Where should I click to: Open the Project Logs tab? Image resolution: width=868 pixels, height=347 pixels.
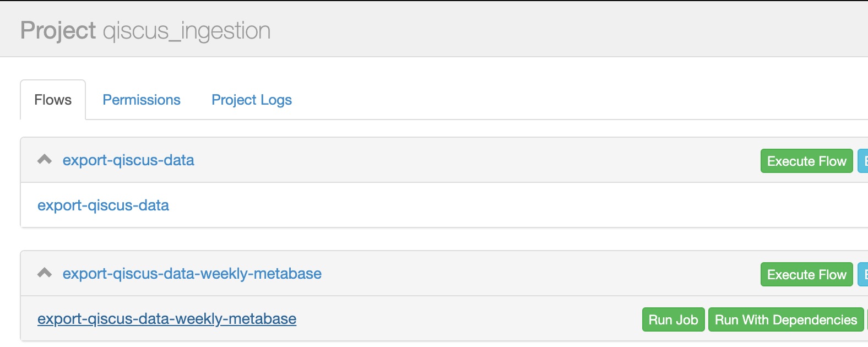251,100
